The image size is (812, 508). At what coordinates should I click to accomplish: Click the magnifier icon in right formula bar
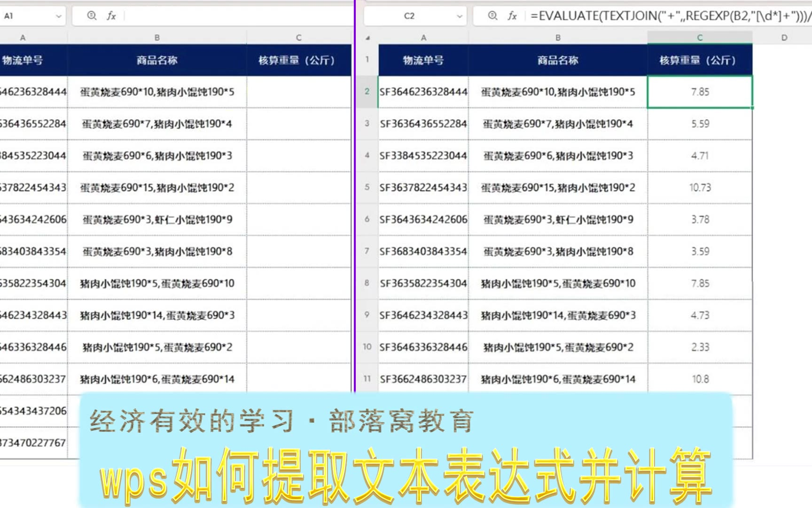click(x=492, y=16)
